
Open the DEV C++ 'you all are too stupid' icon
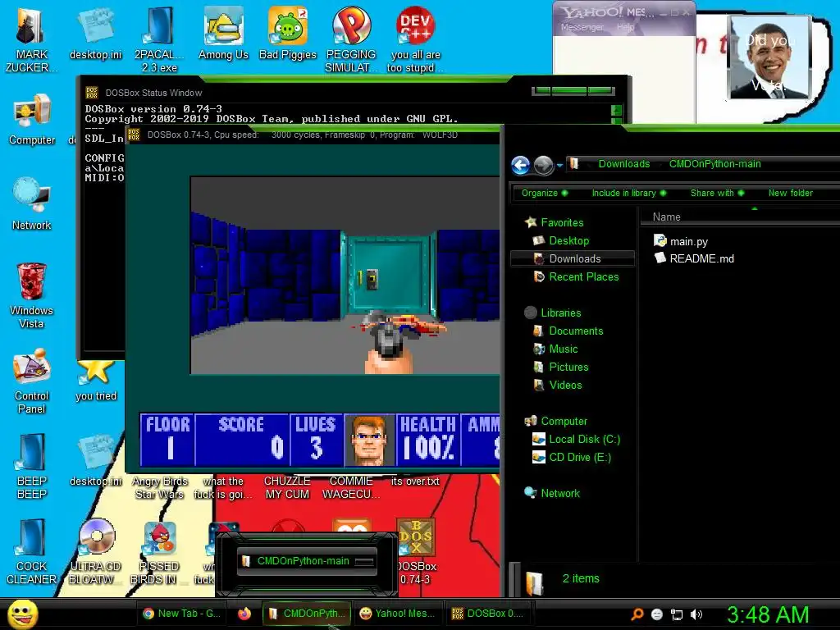[415, 39]
